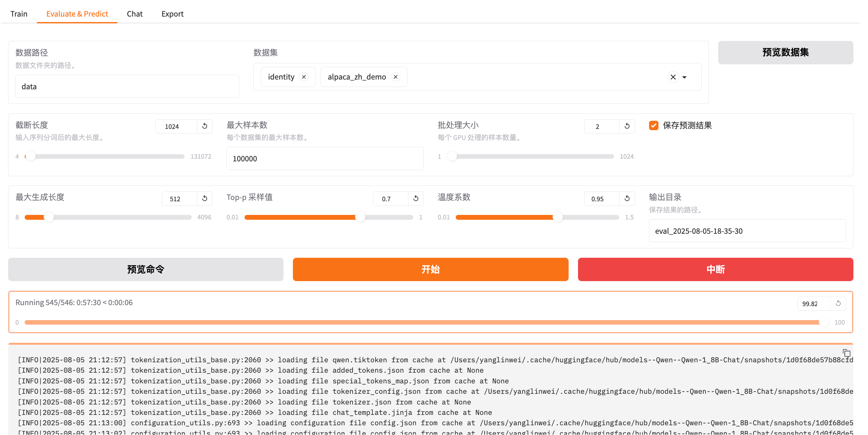Screen dimensions: 868x435
Task: Click the orange 开始 button
Action: point(430,270)
